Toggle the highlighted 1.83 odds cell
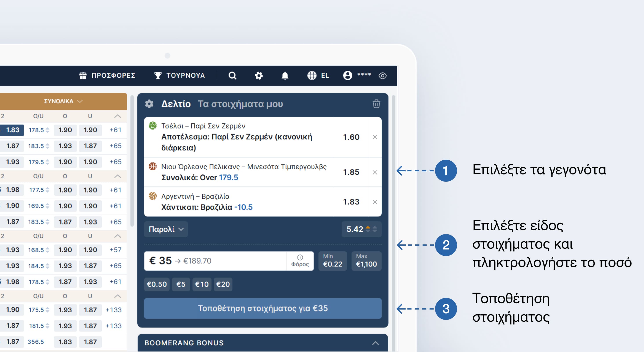 [x=13, y=130]
